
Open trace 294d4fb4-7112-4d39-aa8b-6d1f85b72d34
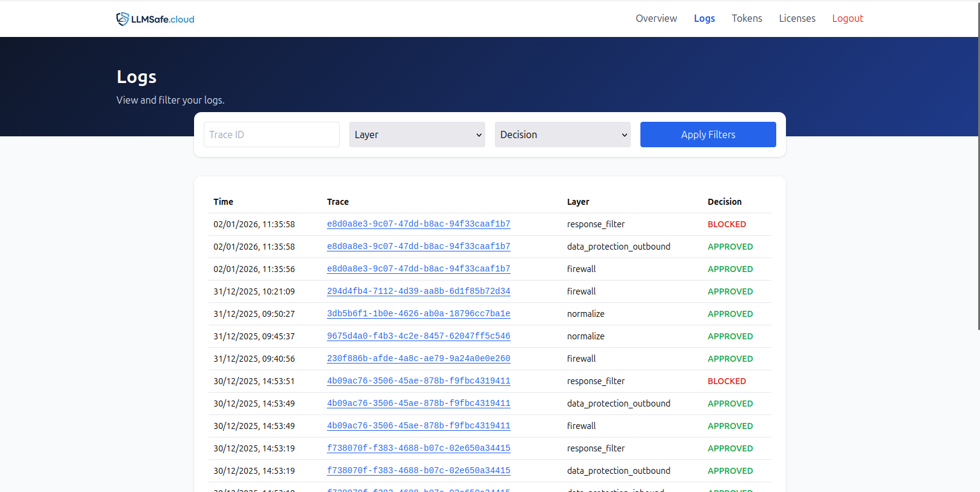pos(418,291)
